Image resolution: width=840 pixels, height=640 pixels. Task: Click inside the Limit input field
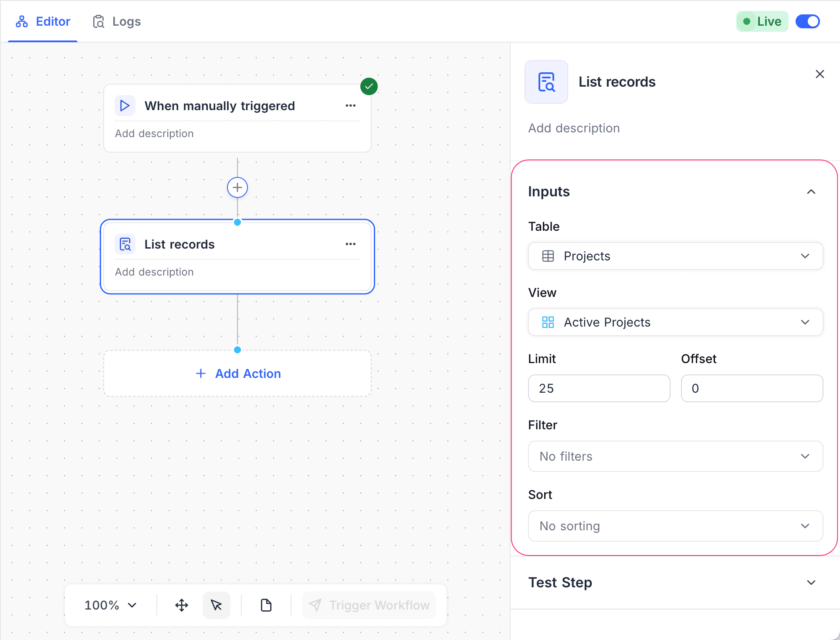pos(599,388)
